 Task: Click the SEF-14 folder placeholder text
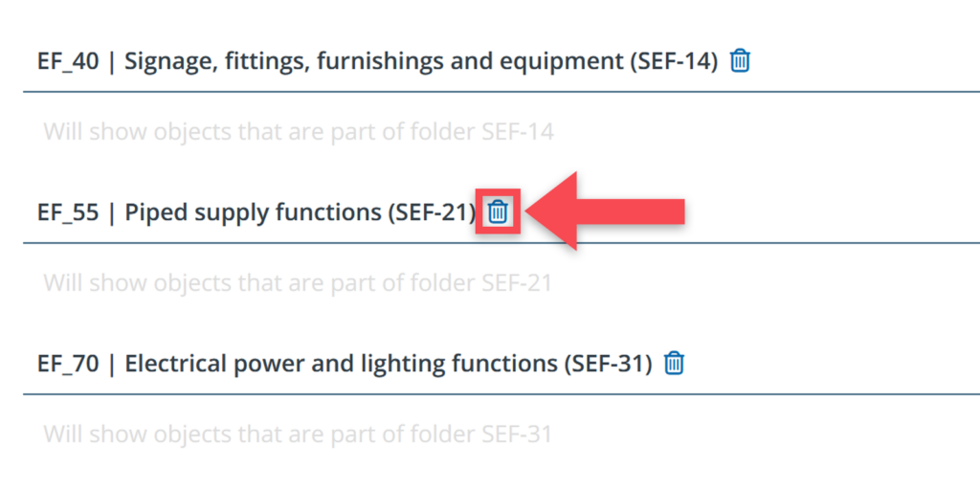tap(299, 131)
